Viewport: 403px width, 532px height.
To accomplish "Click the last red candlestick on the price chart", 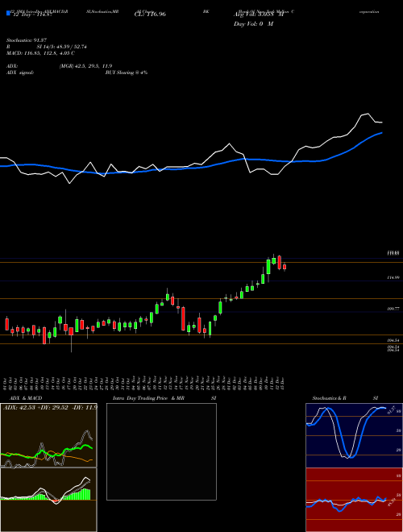I will [x=285, y=268].
